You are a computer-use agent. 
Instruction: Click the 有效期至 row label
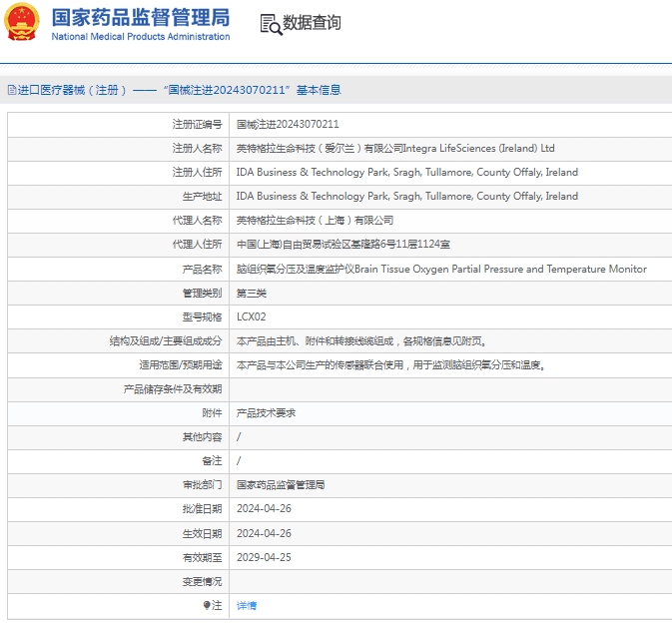[203, 557]
